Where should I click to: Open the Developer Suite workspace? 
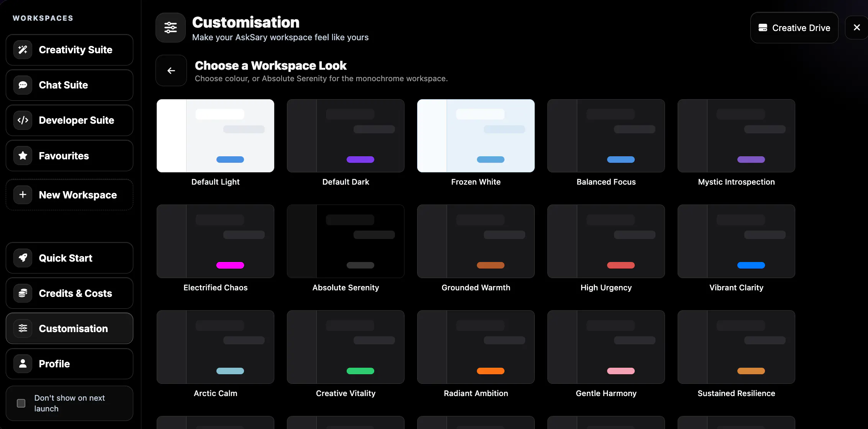(69, 120)
